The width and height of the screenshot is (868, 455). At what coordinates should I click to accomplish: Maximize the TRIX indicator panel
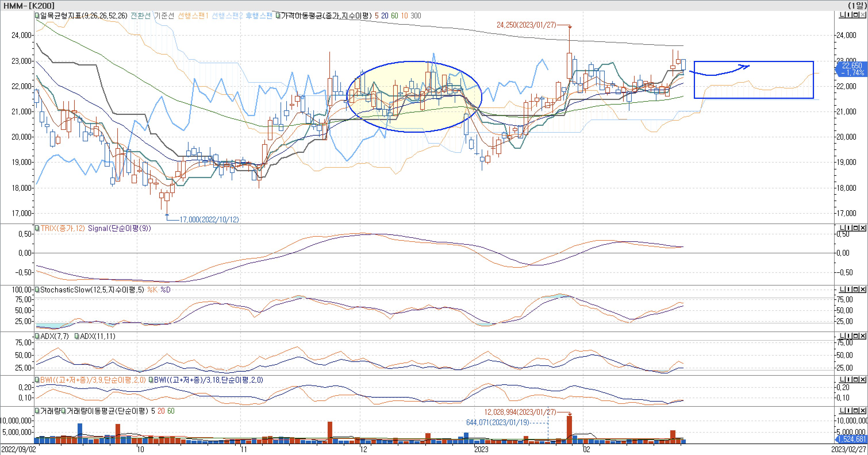tap(856, 228)
